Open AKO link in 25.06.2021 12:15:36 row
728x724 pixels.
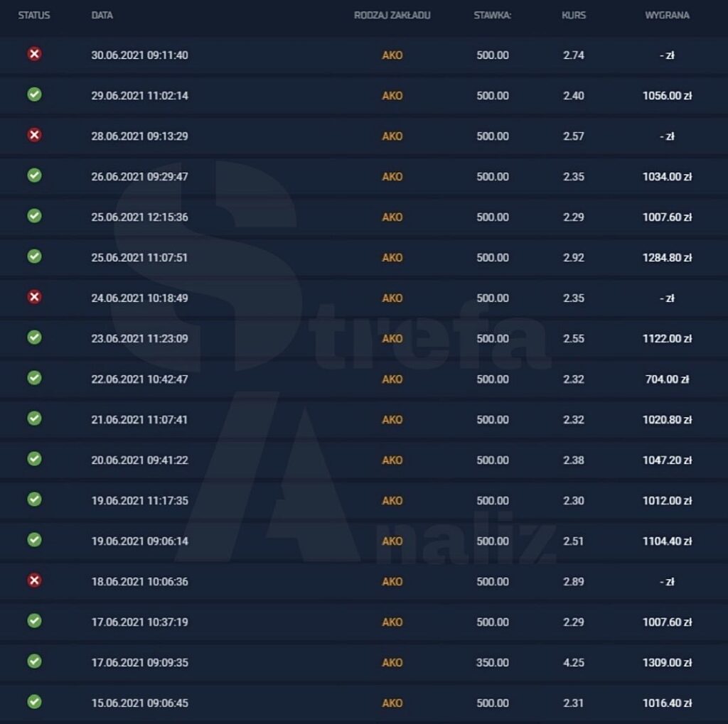(x=392, y=217)
